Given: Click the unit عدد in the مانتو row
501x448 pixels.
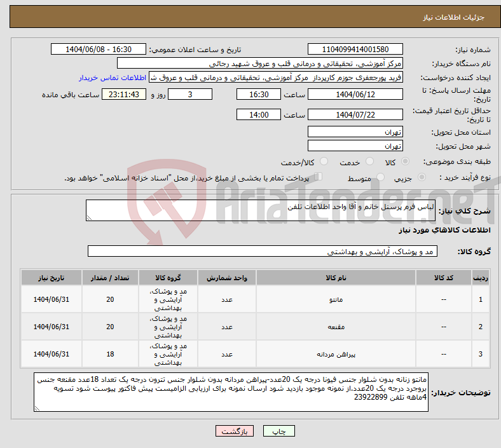Looking at the screenshot, I should pos(227,299).
